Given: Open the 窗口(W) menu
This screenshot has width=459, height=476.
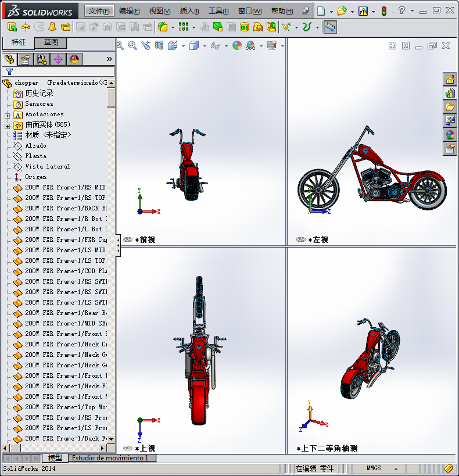Looking at the screenshot, I should coord(249,11).
